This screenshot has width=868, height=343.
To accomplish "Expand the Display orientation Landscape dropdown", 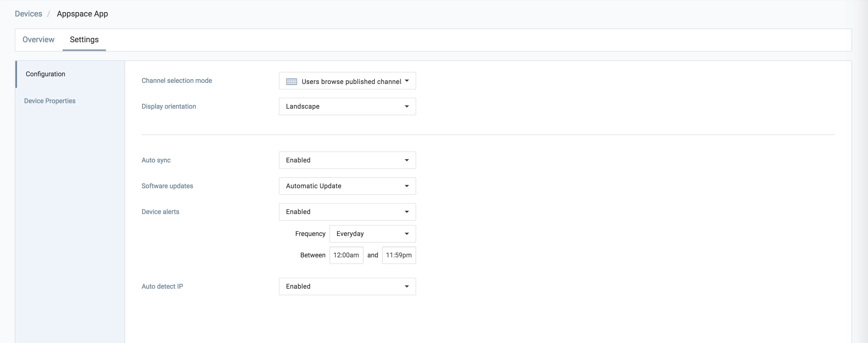I will [x=347, y=106].
